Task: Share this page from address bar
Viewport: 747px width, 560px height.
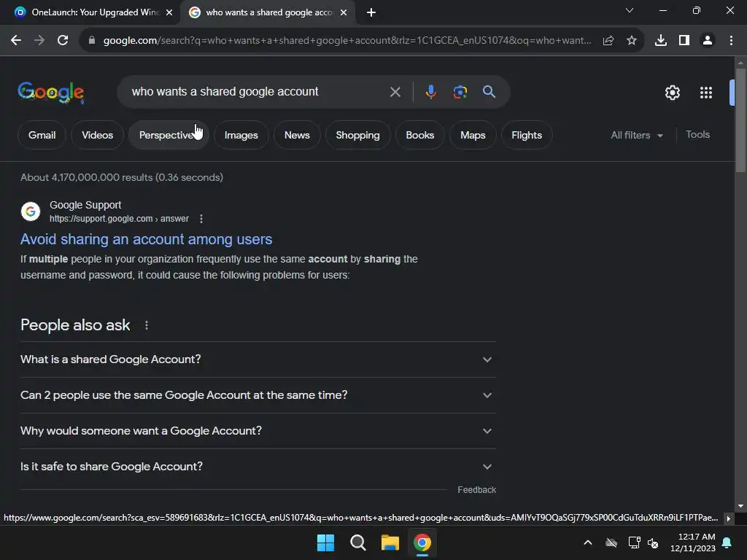Action: [x=608, y=41]
